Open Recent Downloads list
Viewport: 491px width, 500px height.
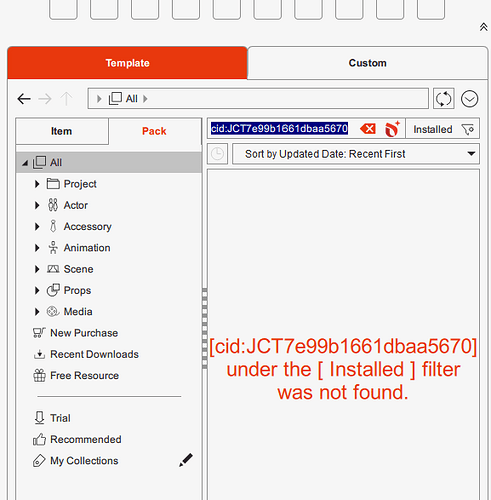click(94, 354)
